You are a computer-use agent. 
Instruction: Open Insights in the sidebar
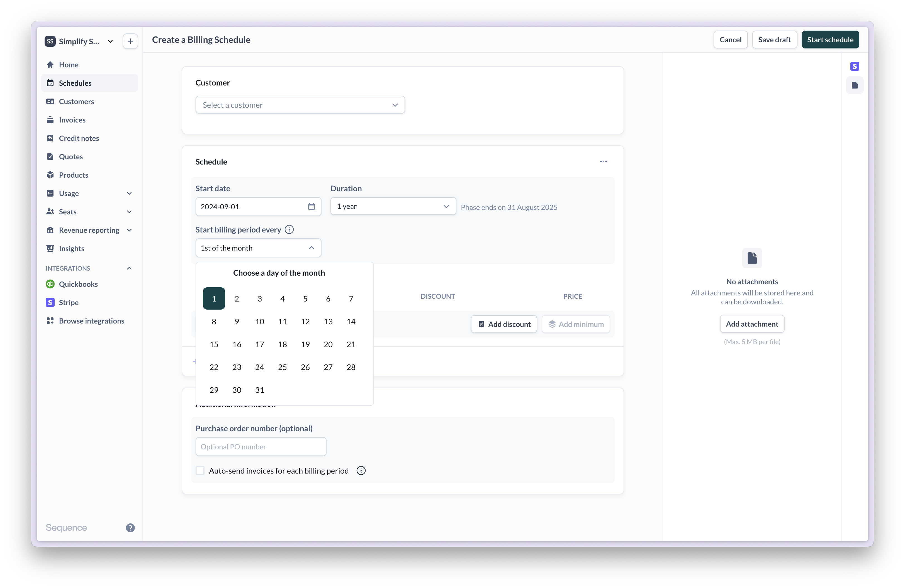[x=89, y=248]
